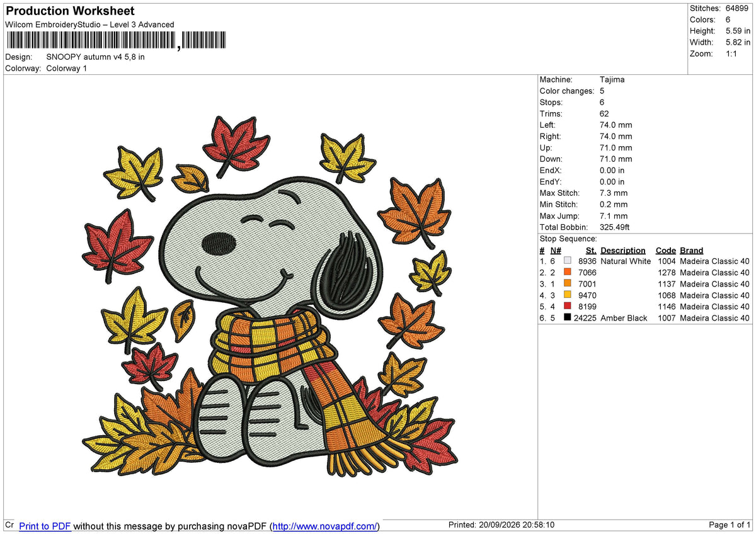Select the Stitches value 64899
Image resolution: width=756 pixels, height=534 pixels.
click(738, 8)
